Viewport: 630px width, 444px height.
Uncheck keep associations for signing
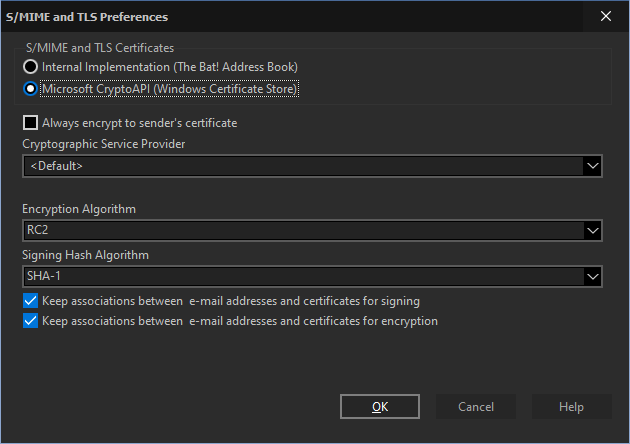tap(31, 301)
